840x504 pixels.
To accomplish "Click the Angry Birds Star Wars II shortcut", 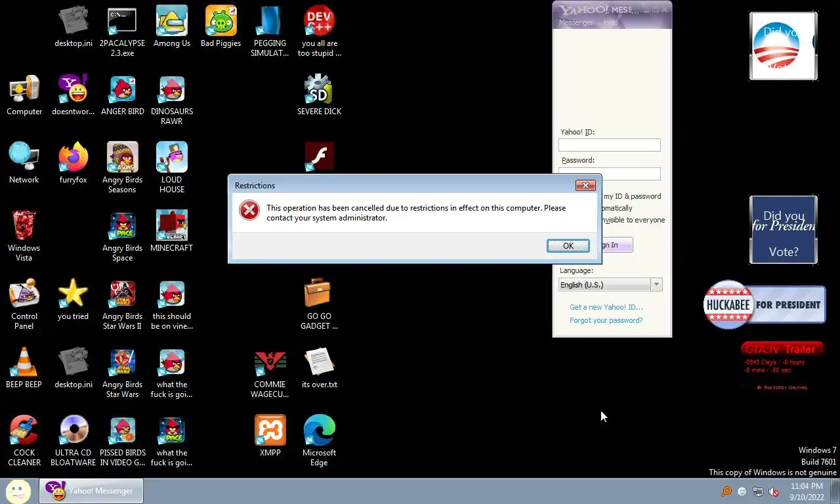I will [122, 304].
